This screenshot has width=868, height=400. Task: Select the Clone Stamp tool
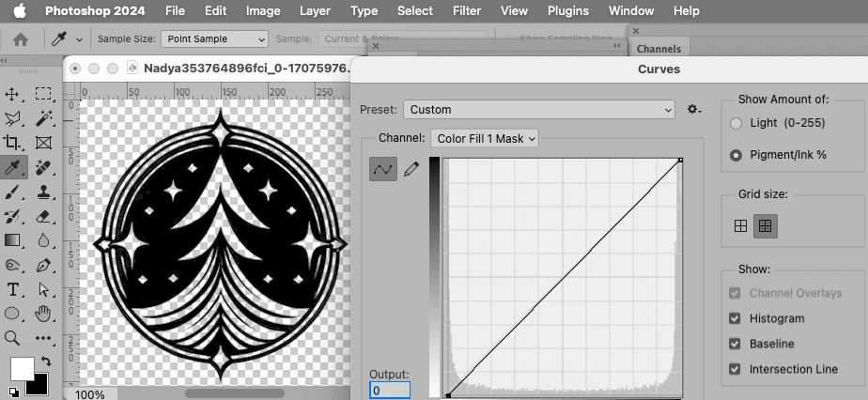click(43, 192)
